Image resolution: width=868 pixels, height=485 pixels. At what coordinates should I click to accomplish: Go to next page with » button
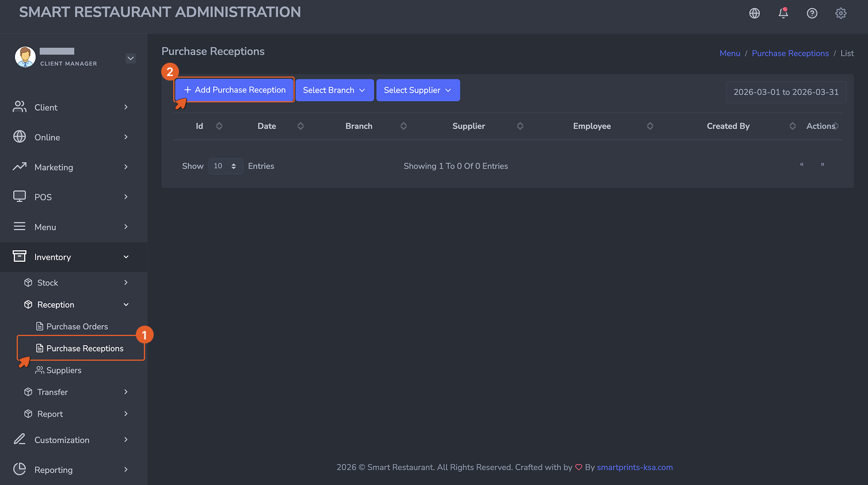[x=823, y=165]
